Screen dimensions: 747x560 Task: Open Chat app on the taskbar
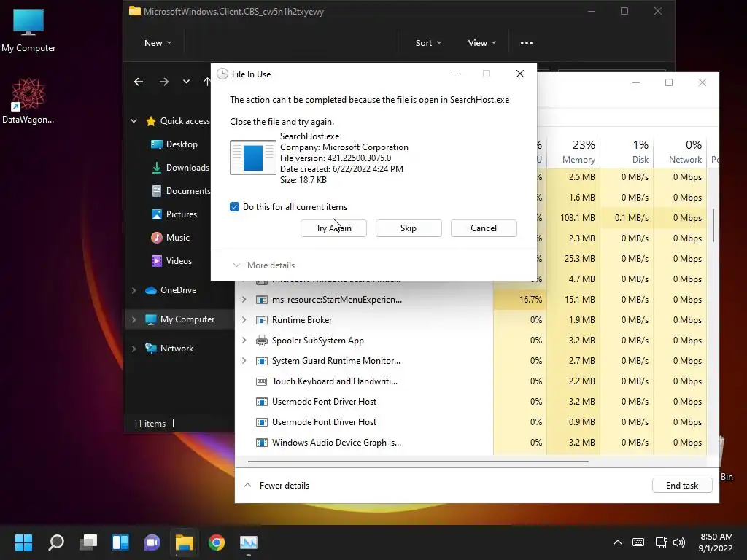(152, 542)
